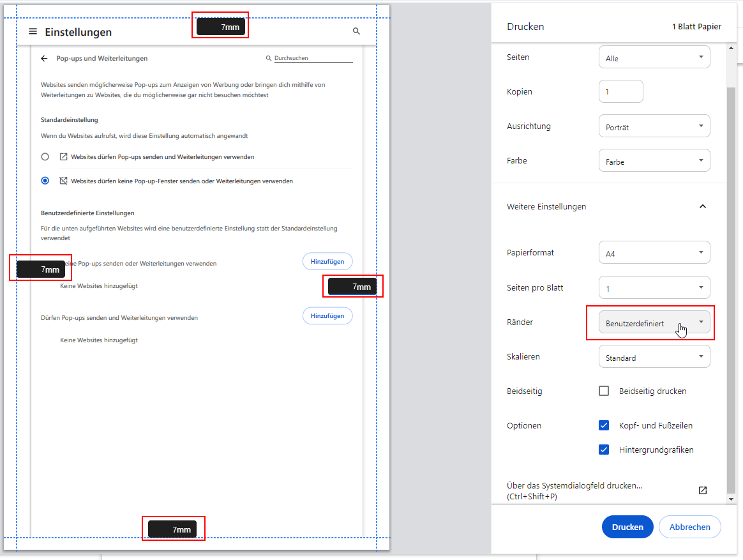The image size is (743, 560).
Task: Click the Standardeinstellung heading
Action: coord(69,120)
